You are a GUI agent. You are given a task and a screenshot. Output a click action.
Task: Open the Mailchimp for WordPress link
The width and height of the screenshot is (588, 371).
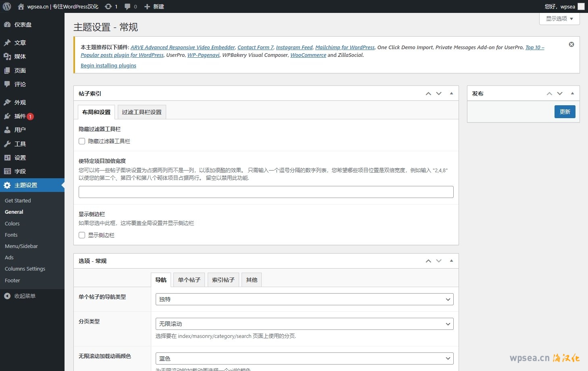tap(345, 47)
